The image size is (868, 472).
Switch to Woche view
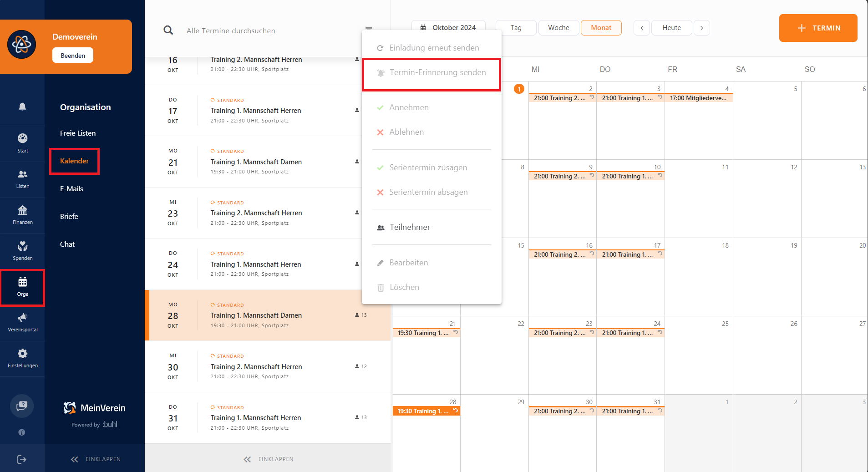click(x=558, y=28)
